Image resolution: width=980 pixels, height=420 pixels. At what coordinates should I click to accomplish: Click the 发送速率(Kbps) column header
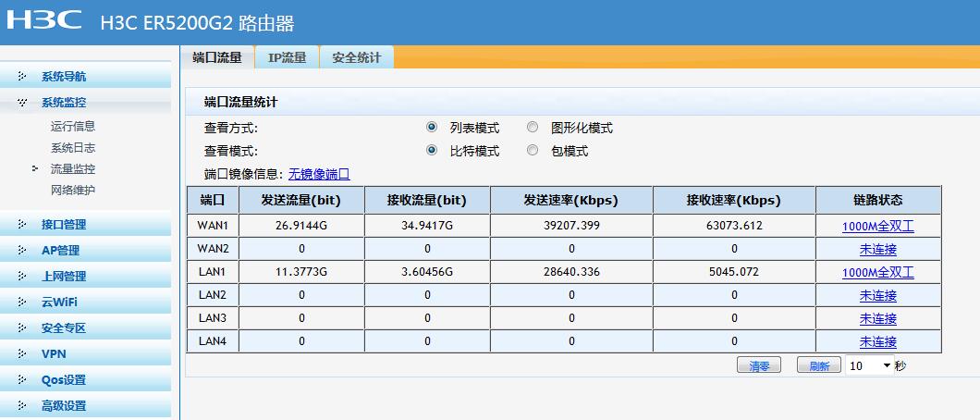point(571,200)
